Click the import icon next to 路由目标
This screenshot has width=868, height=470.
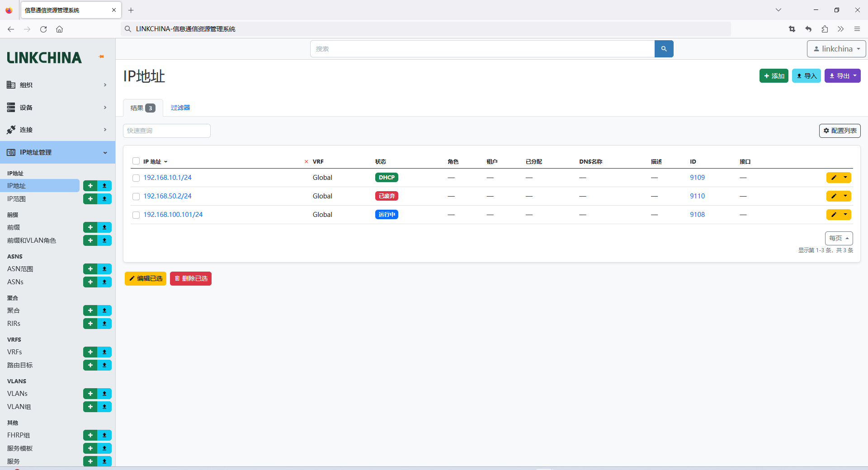point(104,365)
